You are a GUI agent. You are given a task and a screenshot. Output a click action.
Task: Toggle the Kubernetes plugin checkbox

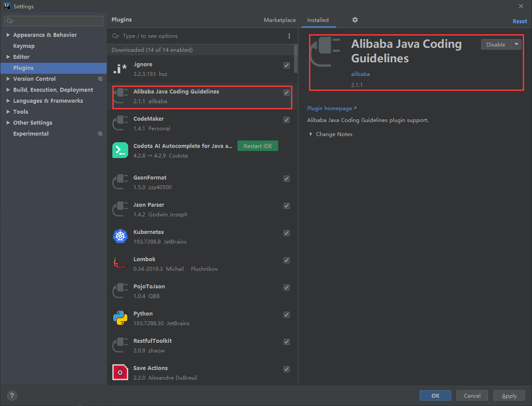[287, 233]
